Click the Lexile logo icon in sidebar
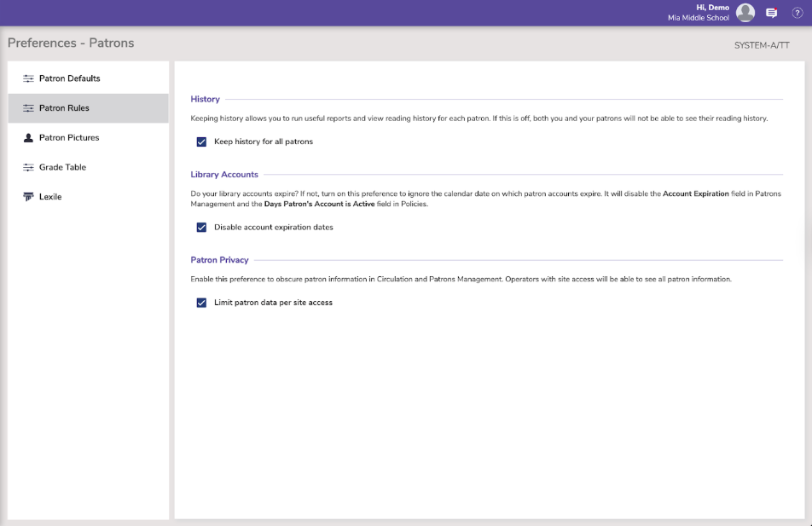Viewport: 812px width, 526px height. pyautogui.click(x=28, y=197)
